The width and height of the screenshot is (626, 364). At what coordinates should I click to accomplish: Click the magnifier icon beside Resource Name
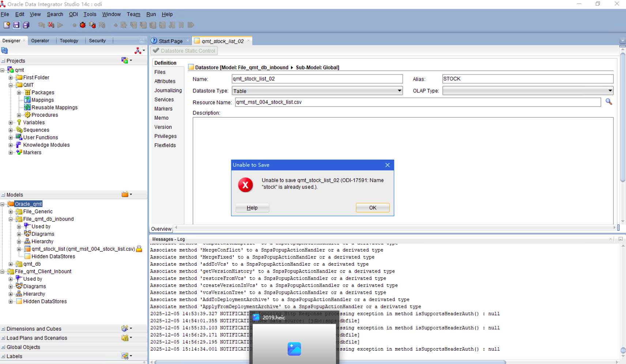(609, 102)
